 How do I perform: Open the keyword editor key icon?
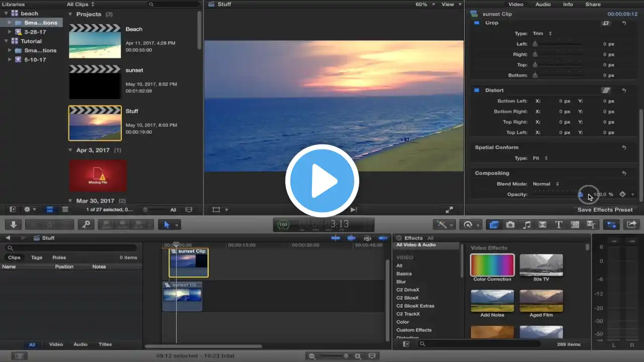point(86,225)
